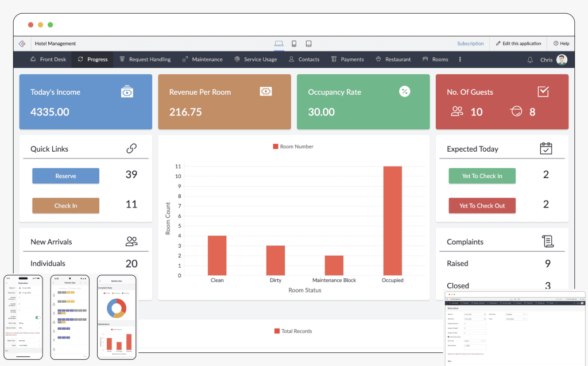Click the Today's Income cash icon
Image resolution: width=588 pixels, height=366 pixels.
[127, 92]
